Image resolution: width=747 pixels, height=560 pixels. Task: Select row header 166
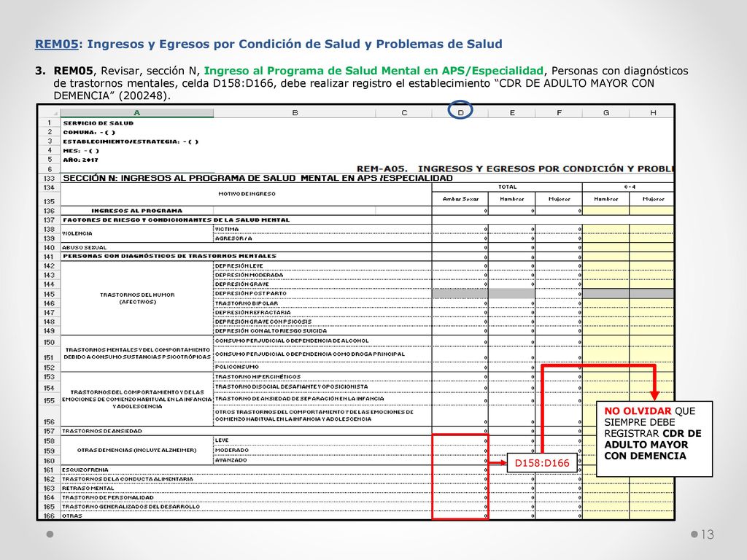(50, 516)
